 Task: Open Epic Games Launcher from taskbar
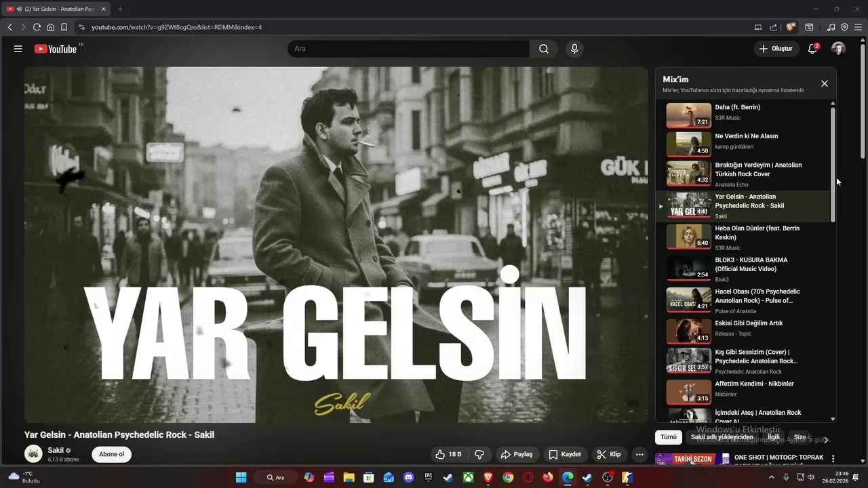[429, 477]
